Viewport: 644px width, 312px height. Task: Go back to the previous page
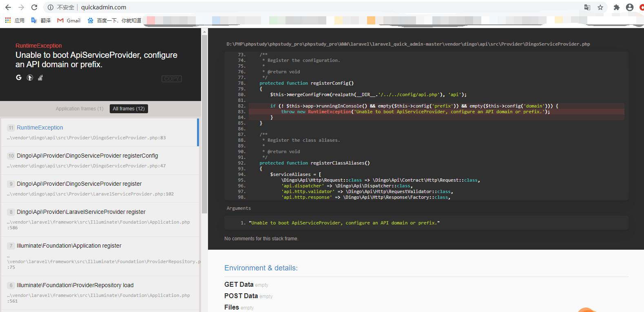8,7
